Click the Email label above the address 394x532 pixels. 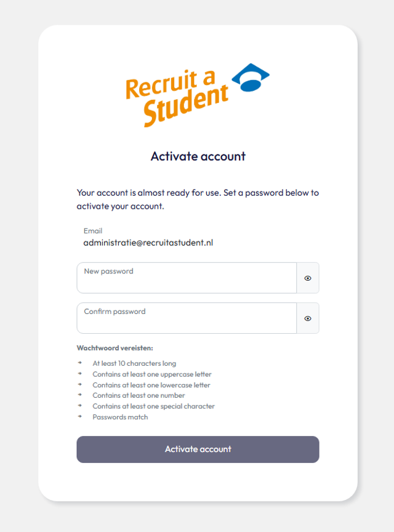pyautogui.click(x=93, y=231)
